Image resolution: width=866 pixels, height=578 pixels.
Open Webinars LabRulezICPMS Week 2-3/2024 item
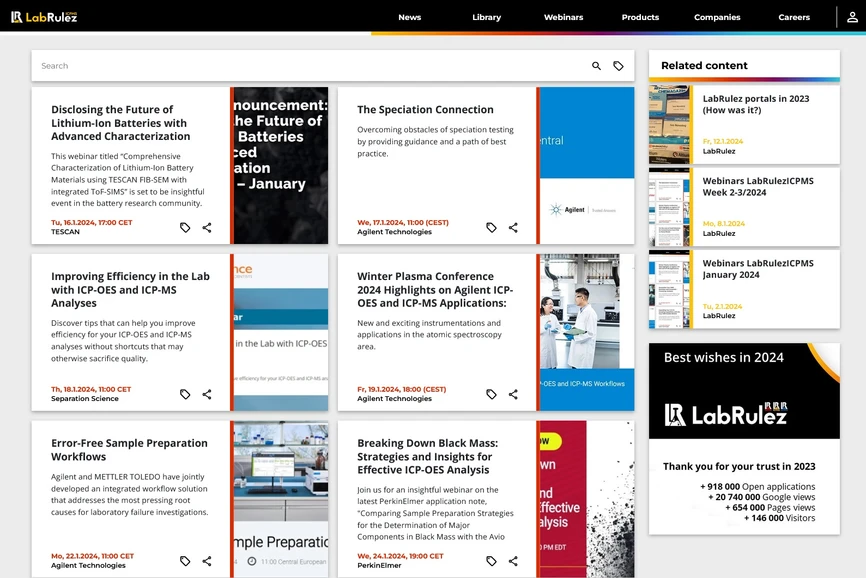tap(744, 207)
